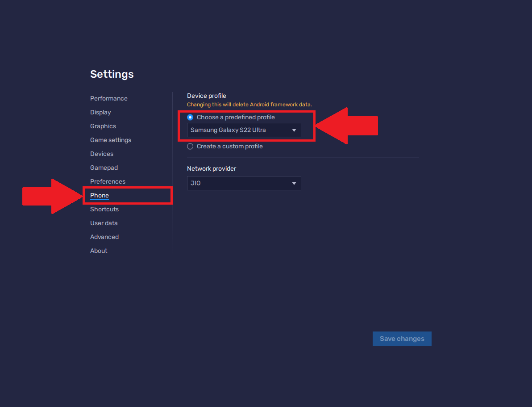Open the Samsung Galaxy S22 Ultra selector

point(244,130)
